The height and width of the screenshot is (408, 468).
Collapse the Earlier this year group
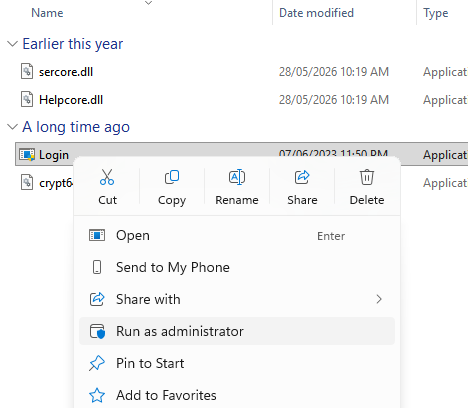pos(12,44)
